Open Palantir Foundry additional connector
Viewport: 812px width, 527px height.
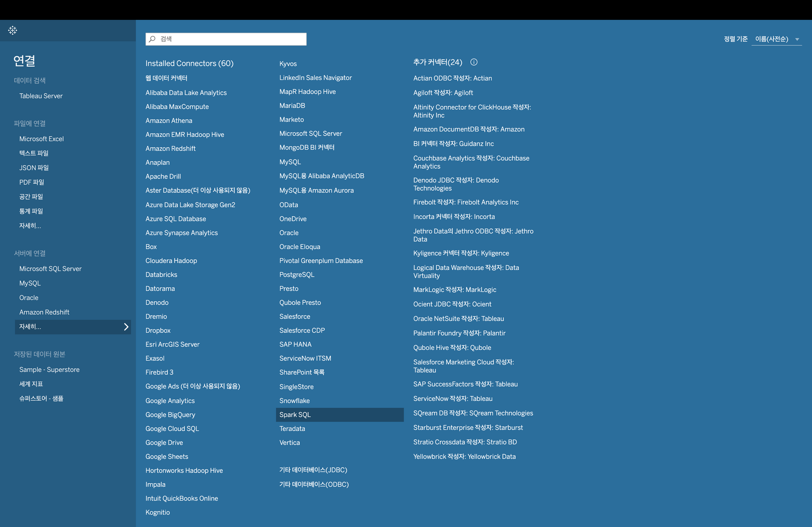pyautogui.click(x=460, y=333)
